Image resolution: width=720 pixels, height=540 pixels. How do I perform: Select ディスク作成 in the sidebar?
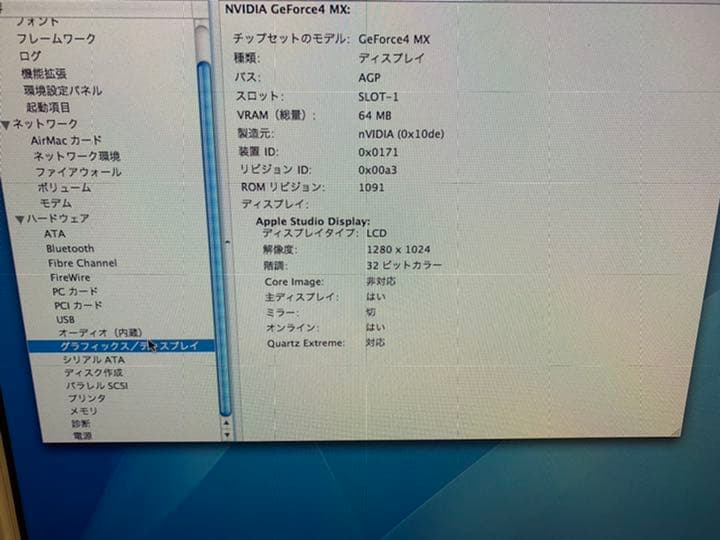(x=94, y=373)
